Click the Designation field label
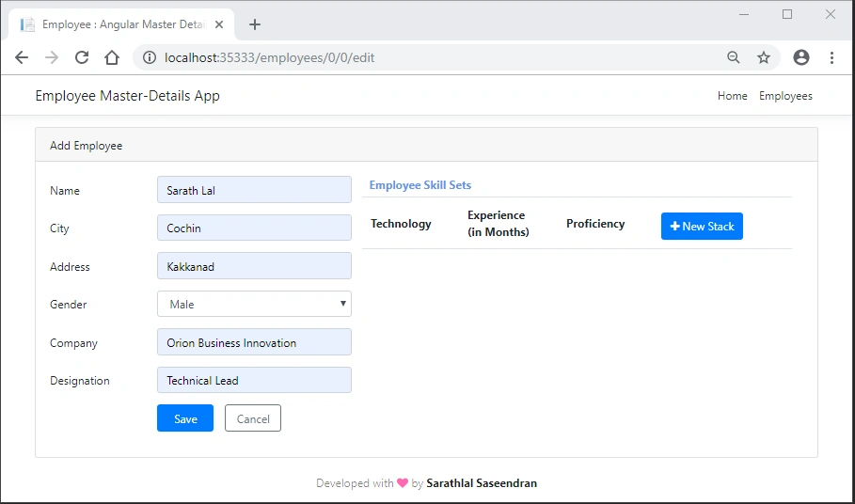The width and height of the screenshot is (855, 504). click(80, 381)
